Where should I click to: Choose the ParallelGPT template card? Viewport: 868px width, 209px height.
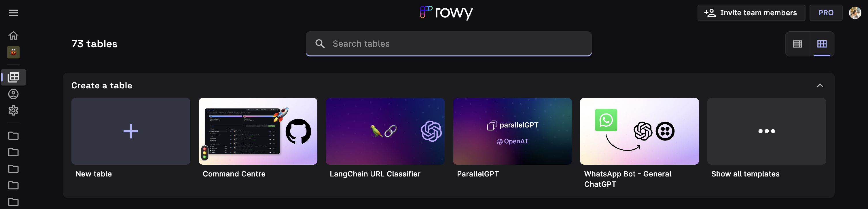(x=512, y=131)
